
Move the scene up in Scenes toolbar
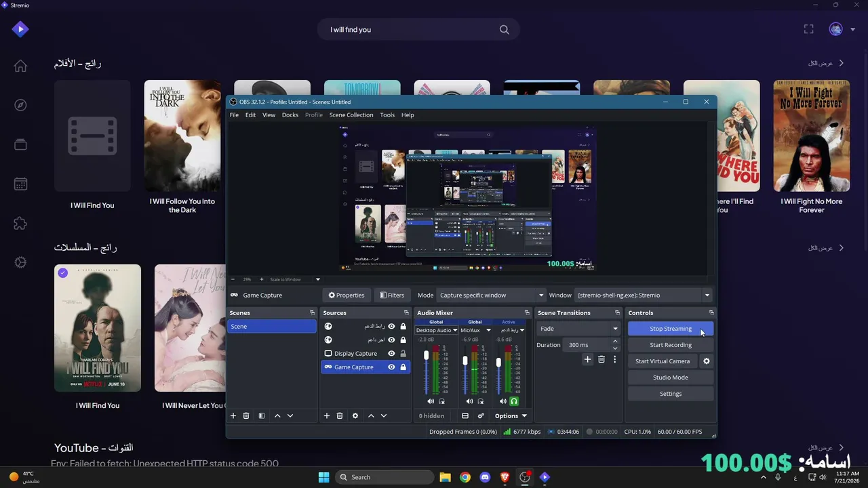277,415
